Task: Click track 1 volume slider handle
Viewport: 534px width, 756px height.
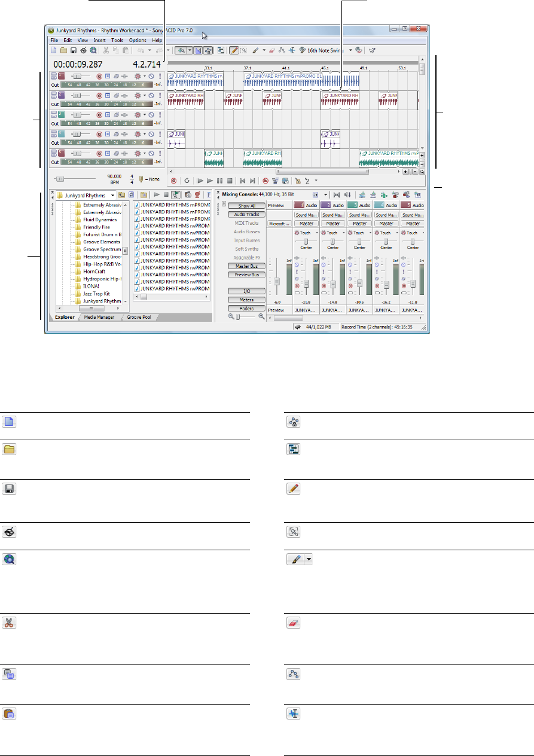Action: coord(77,77)
